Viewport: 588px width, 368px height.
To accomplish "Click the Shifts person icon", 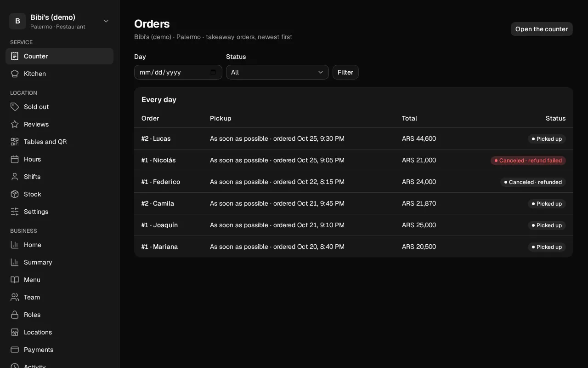I will (x=15, y=177).
